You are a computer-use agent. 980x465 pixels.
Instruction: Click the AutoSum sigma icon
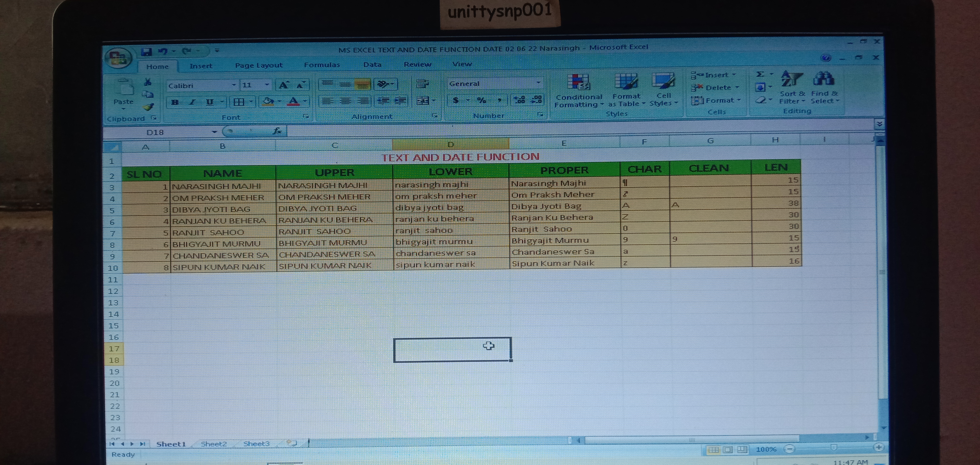coord(760,74)
